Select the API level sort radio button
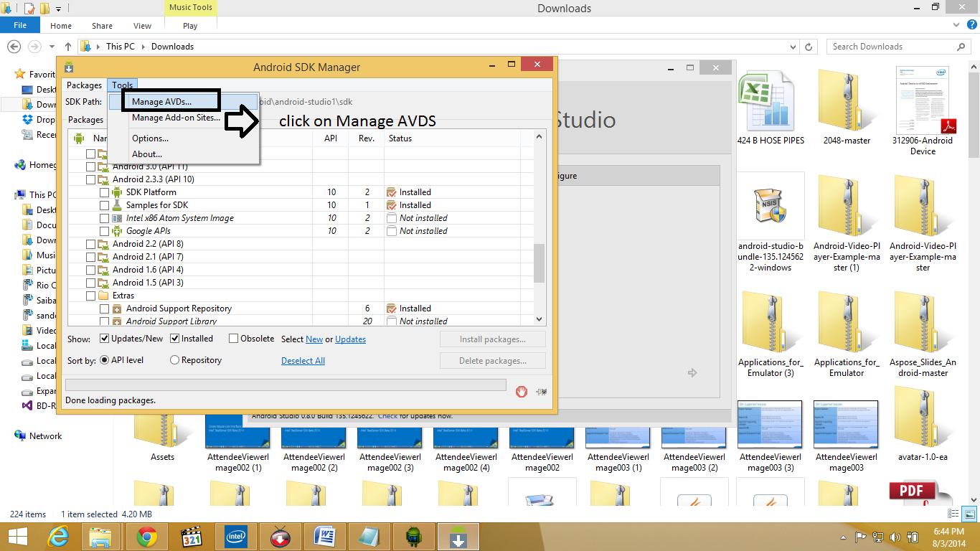The height and width of the screenshot is (551, 980). [x=105, y=360]
